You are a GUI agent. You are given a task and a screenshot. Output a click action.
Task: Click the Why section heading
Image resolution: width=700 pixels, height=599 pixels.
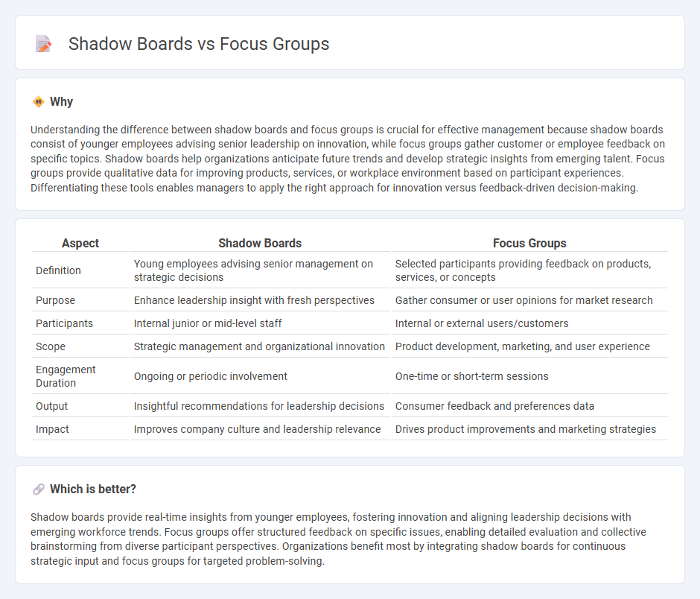pos(62,102)
